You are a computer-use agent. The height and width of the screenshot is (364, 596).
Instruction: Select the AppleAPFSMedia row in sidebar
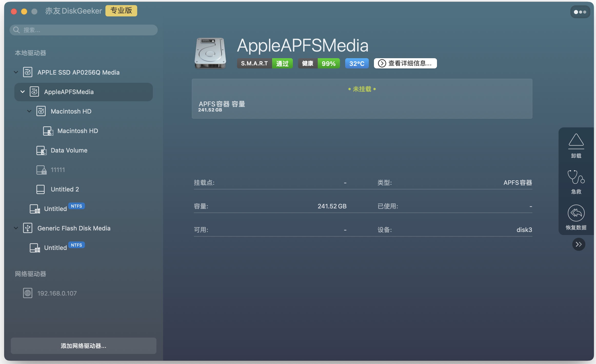click(x=84, y=92)
